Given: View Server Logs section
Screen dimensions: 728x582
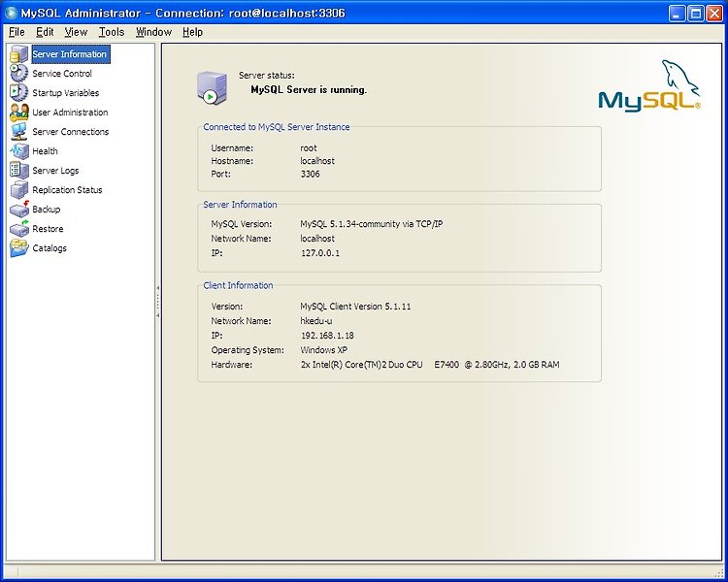Looking at the screenshot, I should [55, 171].
